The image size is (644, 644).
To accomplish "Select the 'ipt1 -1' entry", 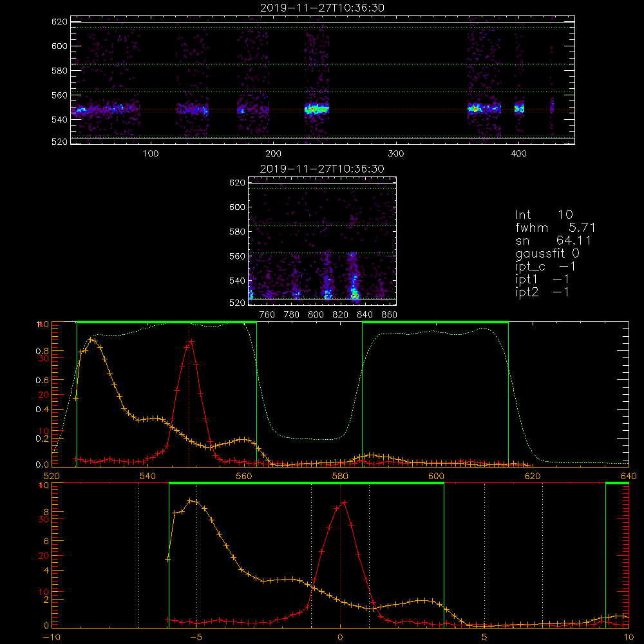I will (542, 279).
